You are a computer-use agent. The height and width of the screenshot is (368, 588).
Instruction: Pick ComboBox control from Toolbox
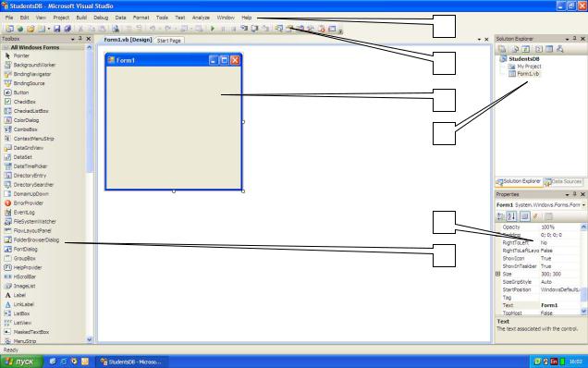pos(25,129)
